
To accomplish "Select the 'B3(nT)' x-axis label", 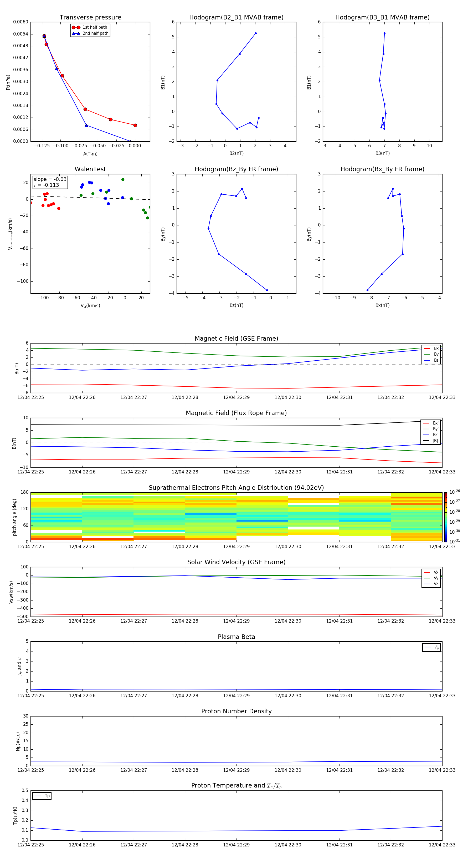I will tap(382, 154).
